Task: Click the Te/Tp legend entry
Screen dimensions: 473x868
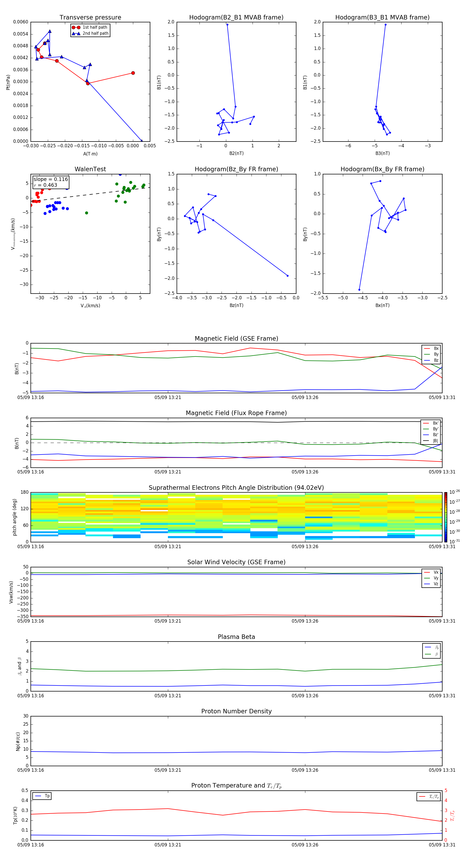Action: pyautogui.click(x=429, y=796)
